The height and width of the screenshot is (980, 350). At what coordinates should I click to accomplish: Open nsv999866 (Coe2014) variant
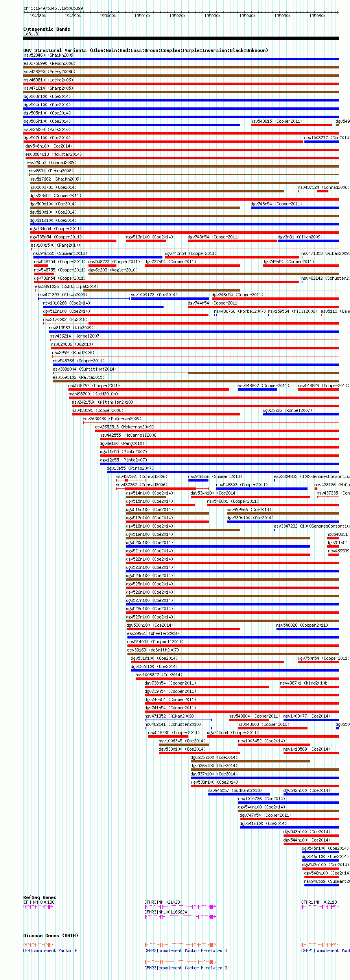[249, 509]
